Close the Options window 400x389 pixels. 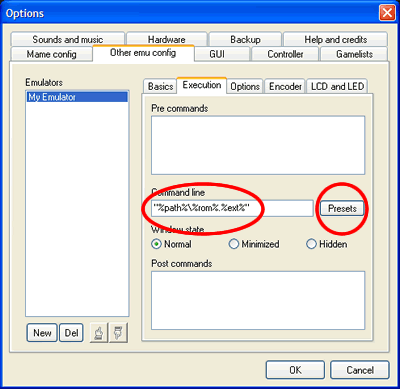[x=387, y=13]
